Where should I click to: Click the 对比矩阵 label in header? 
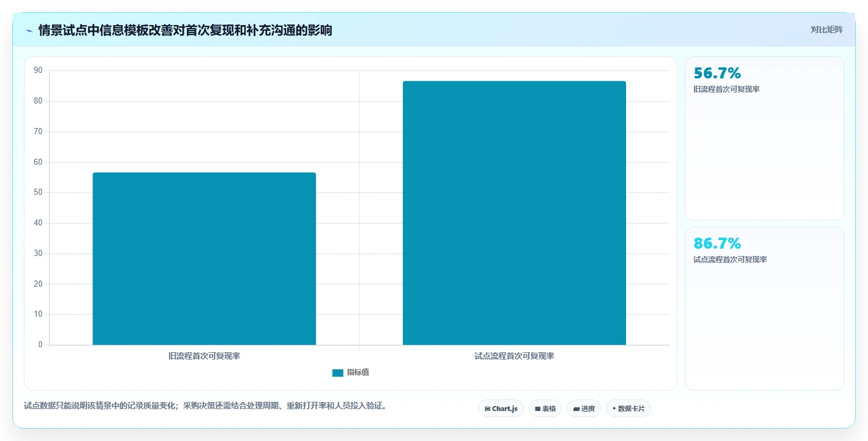[827, 30]
